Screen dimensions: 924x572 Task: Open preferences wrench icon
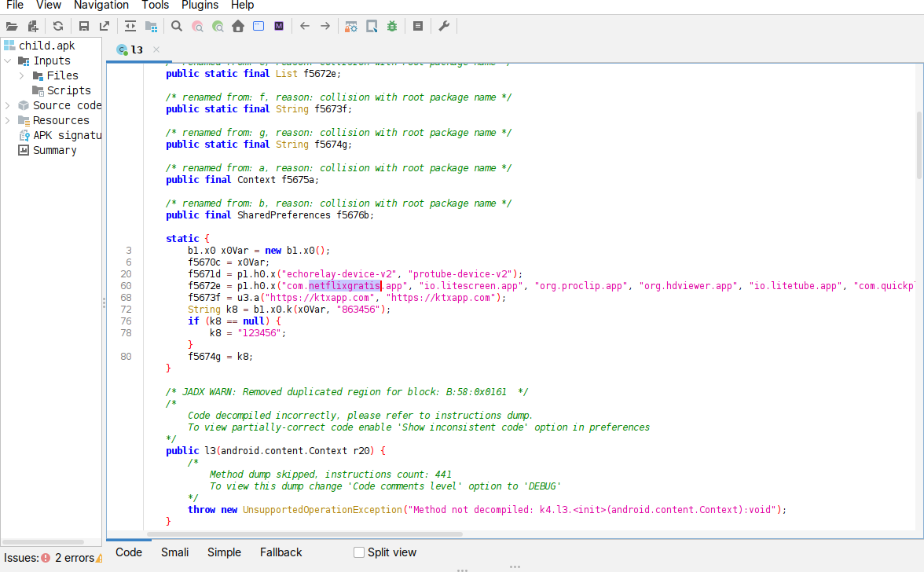[x=445, y=26]
